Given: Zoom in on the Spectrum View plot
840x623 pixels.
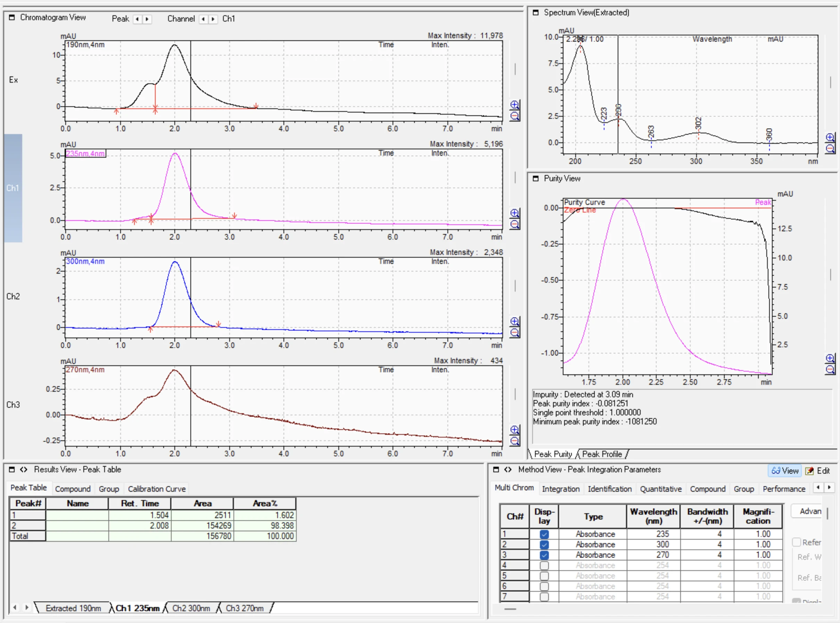Looking at the screenshot, I should pyautogui.click(x=830, y=137).
